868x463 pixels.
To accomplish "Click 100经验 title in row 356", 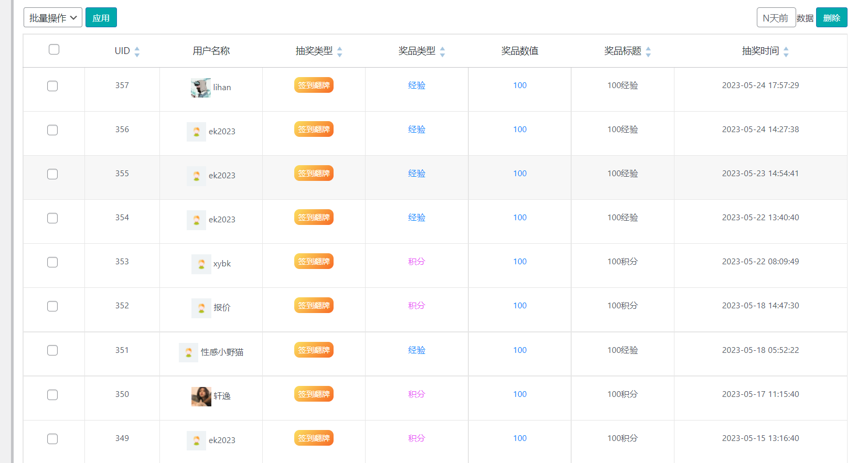I will (623, 130).
